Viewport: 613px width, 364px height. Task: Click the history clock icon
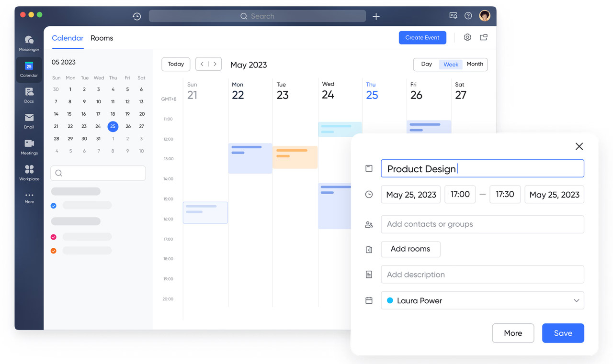pyautogui.click(x=137, y=16)
